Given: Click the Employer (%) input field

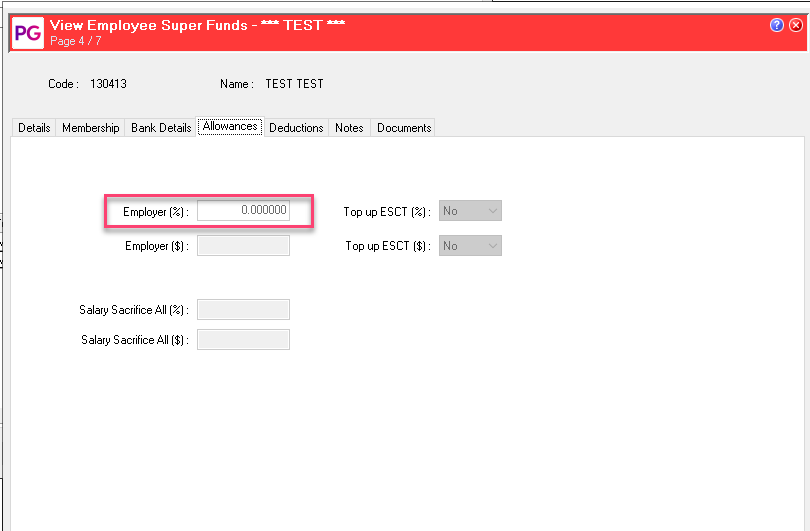Looking at the screenshot, I should coord(243,211).
